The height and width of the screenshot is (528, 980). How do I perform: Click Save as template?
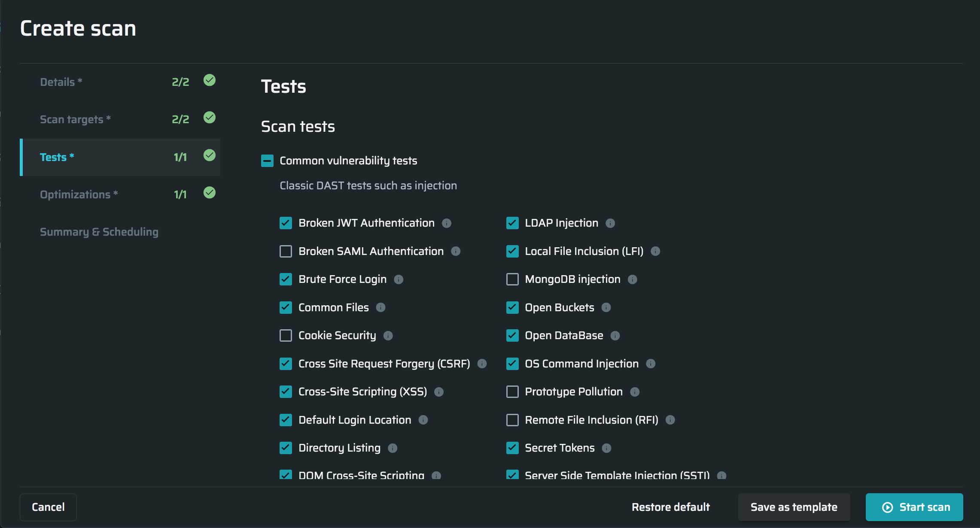[x=794, y=507]
